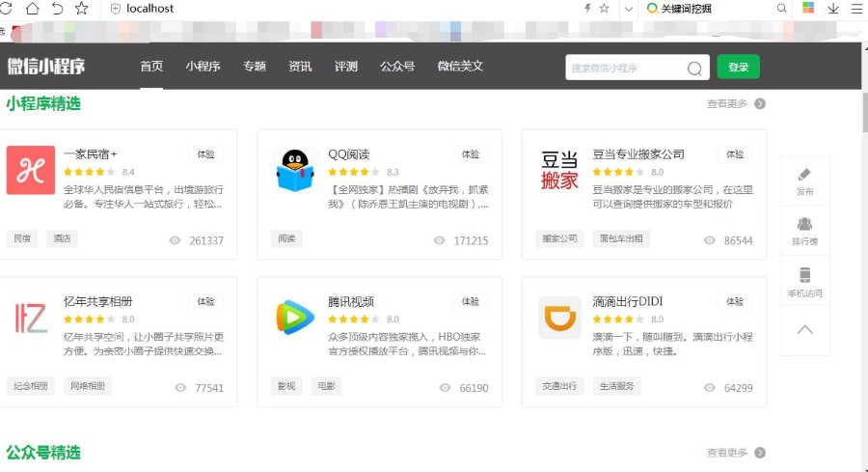Screen dimensions: 868x472
Task: Click the site search magnifier icon
Action: [694, 69]
